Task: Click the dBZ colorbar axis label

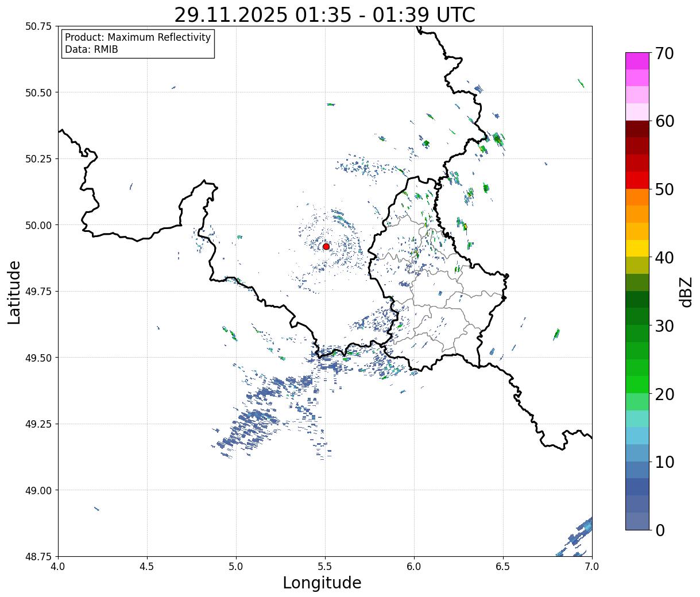Action: [x=686, y=292]
